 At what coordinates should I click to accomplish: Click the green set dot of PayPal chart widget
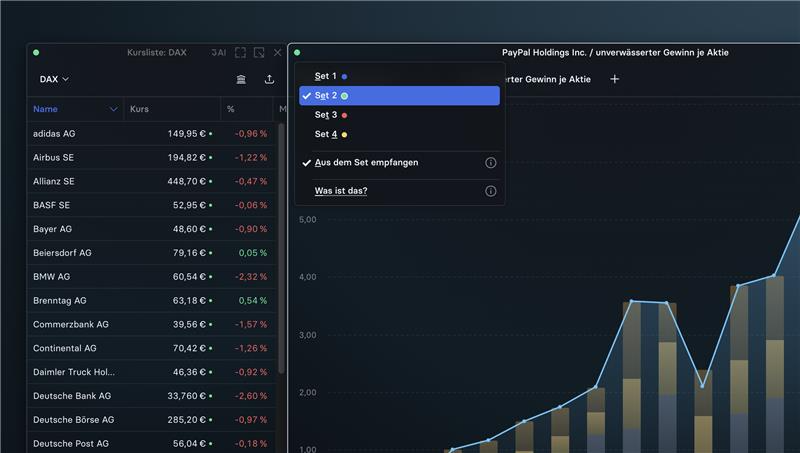297,53
